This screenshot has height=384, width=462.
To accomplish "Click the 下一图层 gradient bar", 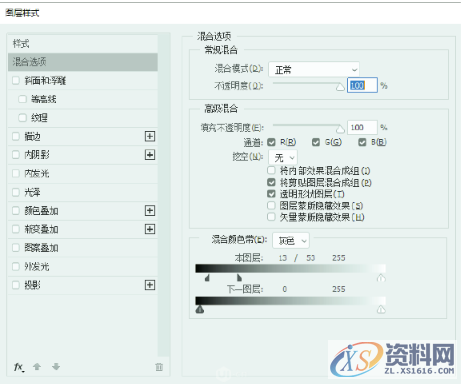I will pyautogui.click(x=290, y=301).
